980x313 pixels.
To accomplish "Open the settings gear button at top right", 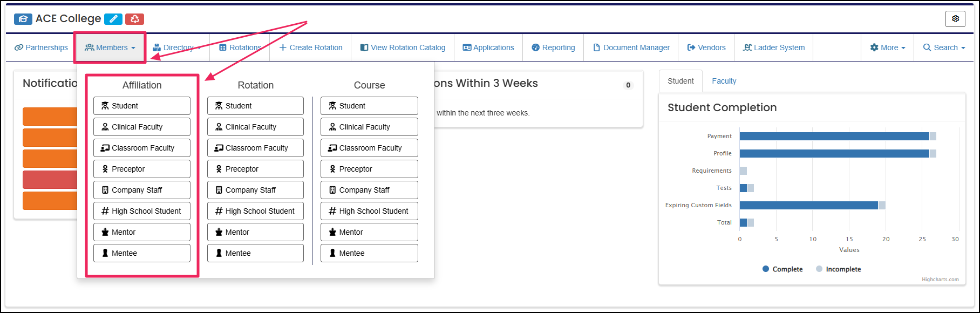I will click(955, 19).
